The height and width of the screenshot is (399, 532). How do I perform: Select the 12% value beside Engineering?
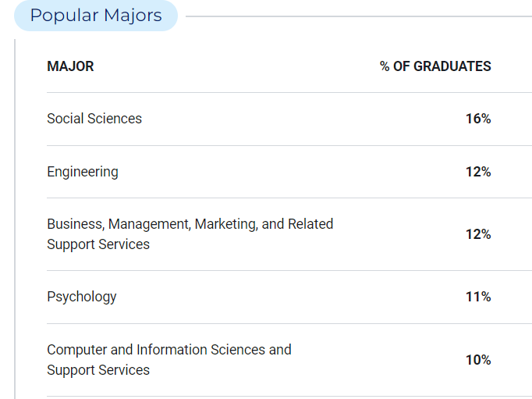coord(478,172)
